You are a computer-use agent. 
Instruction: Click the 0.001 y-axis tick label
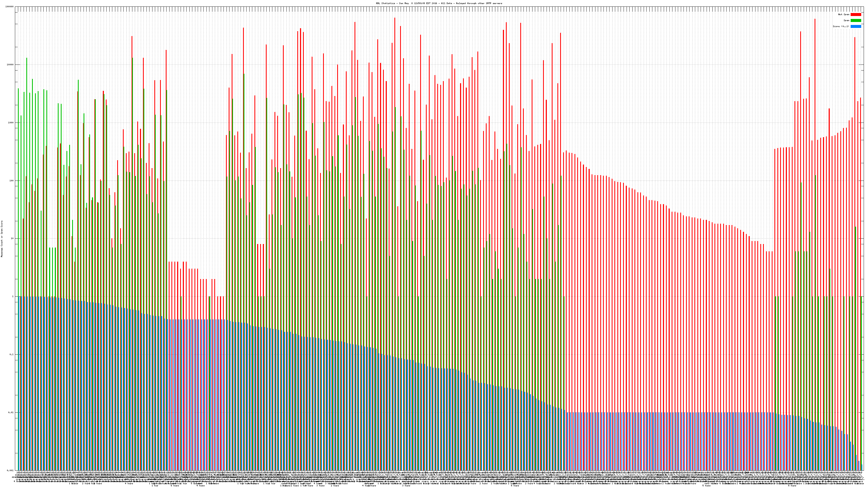(x=11, y=470)
